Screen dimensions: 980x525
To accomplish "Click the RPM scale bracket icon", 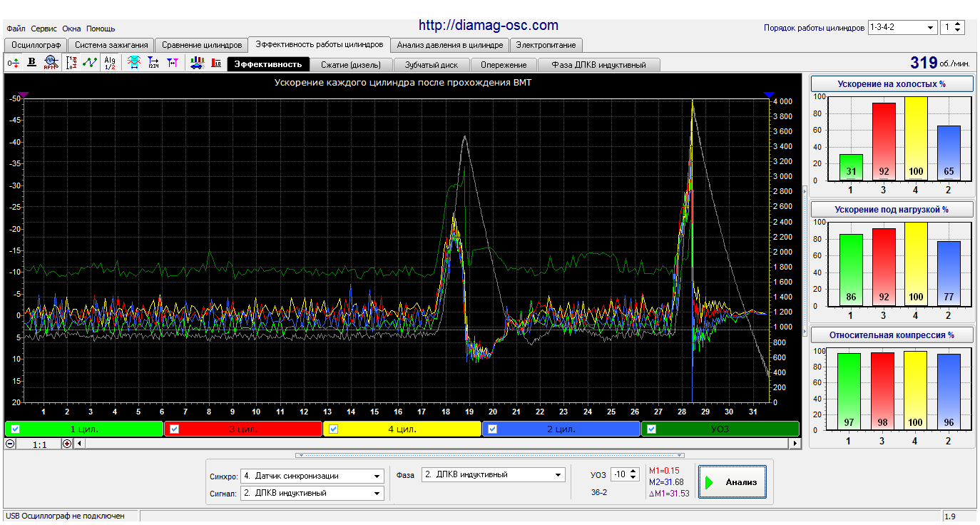I will click(71, 63).
